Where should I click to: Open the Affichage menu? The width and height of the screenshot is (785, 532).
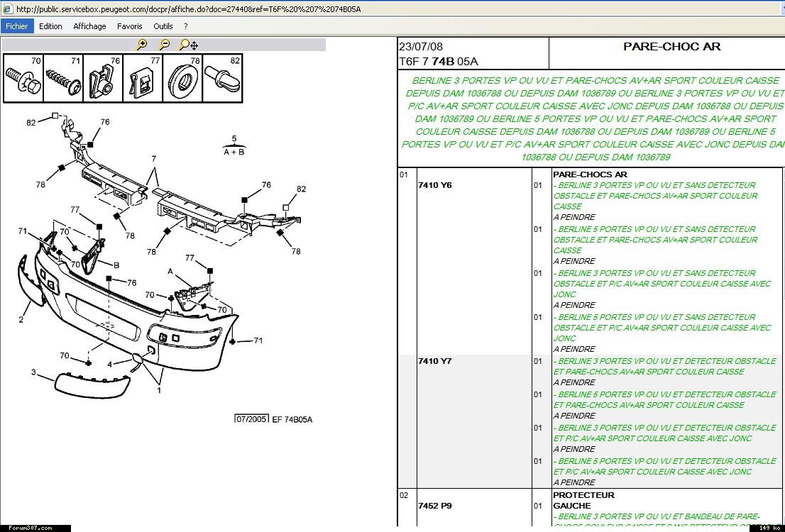click(89, 26)
